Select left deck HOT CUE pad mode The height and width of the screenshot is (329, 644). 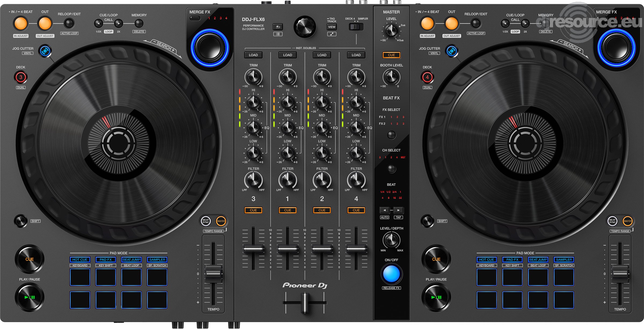tap(80, 259)
